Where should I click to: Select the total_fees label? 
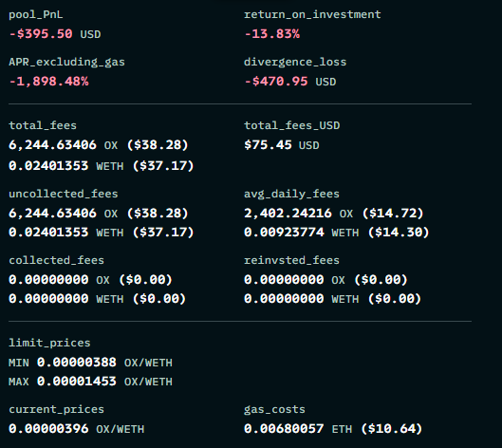[43, 125]
